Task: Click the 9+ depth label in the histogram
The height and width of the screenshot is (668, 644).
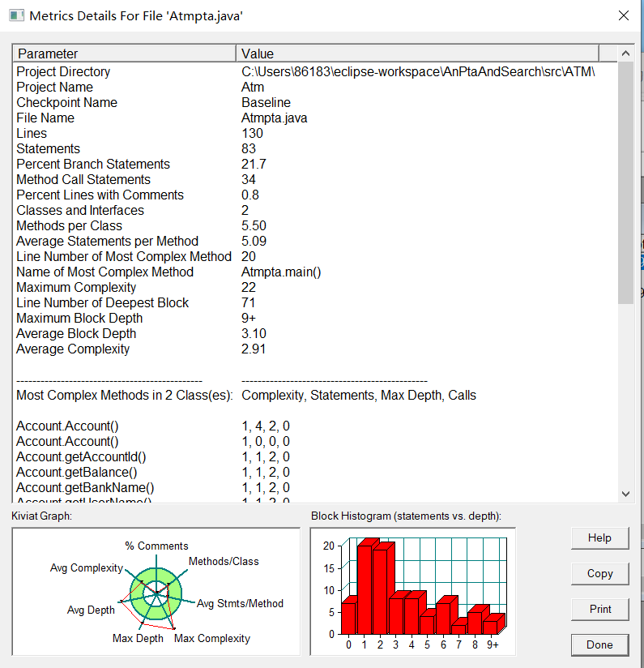Action: [493, 645]
